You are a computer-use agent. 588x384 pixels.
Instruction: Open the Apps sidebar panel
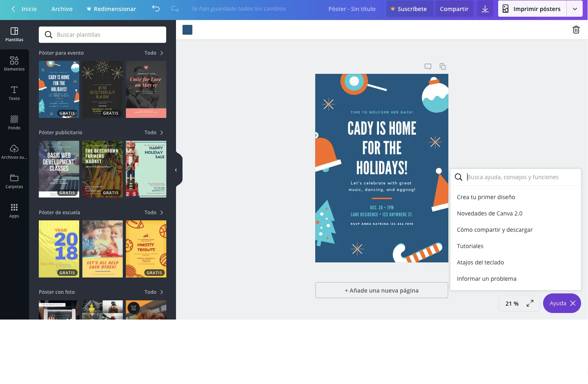pos(14,211)
